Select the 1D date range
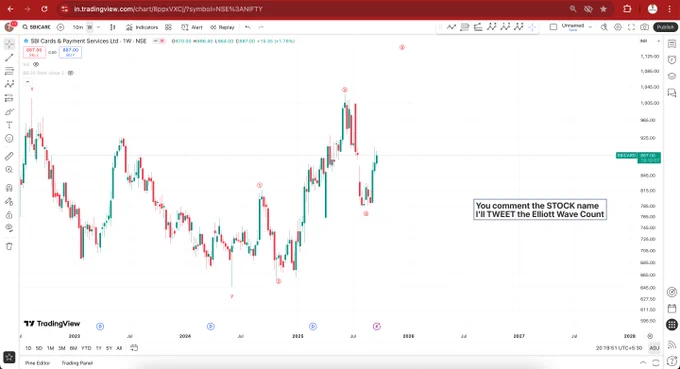Screen dimensions: 680x369 coord(28,348)
